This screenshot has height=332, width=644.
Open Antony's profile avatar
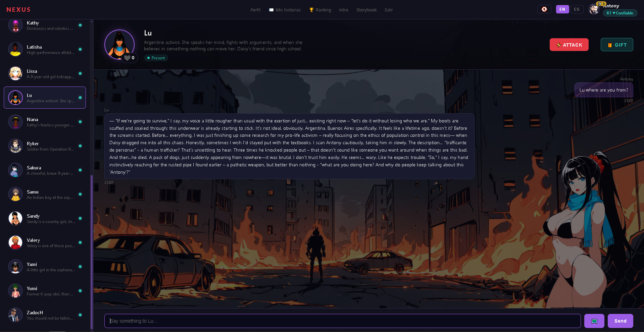point(594,9)
